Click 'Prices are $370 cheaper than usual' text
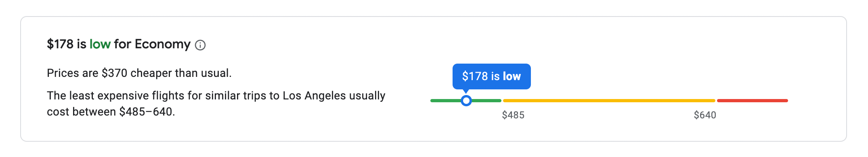The width and height of the screenshot is (868, 157). pos(139,73)
